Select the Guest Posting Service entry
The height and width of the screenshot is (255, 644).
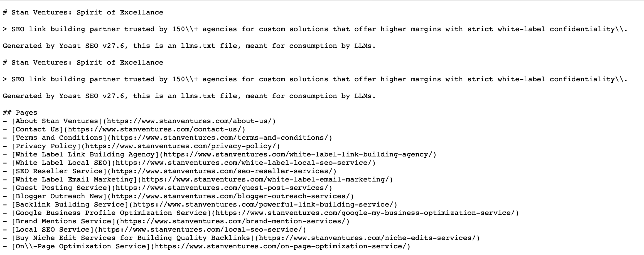tap(168, 188)
